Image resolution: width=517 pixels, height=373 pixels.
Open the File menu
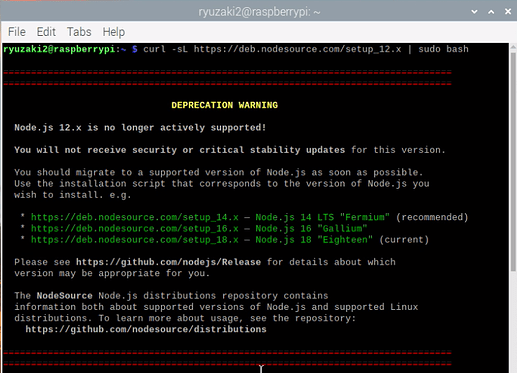pos(17,32)
